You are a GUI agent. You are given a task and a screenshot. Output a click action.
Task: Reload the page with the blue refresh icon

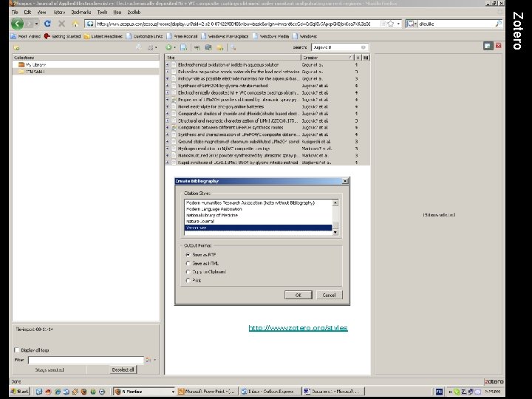click(47, 24)
